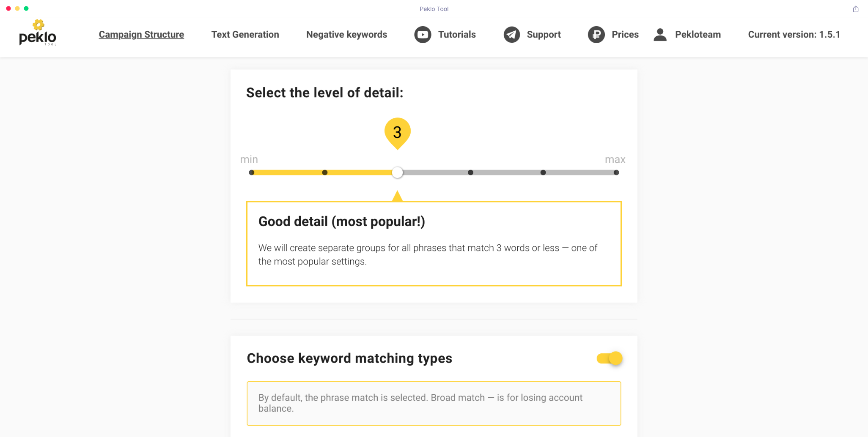
Task: Click the Pekloteam account person icon
Action: coord(660,34)
